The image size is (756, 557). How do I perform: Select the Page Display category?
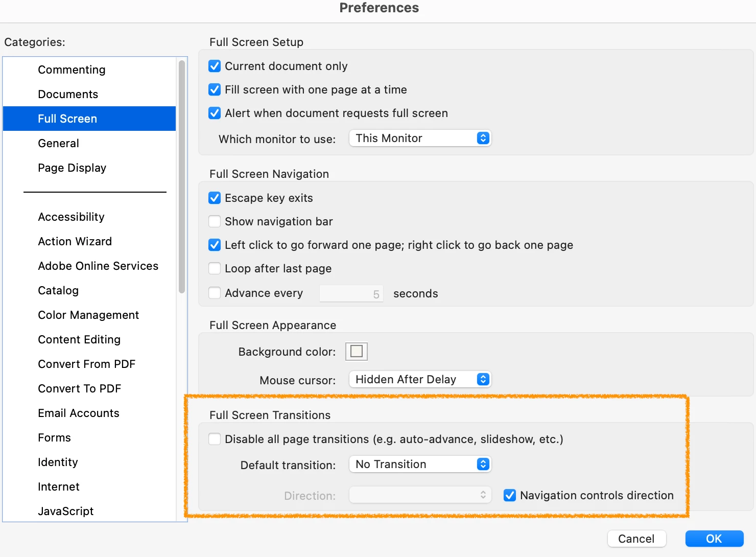click(x=72, y=168)
